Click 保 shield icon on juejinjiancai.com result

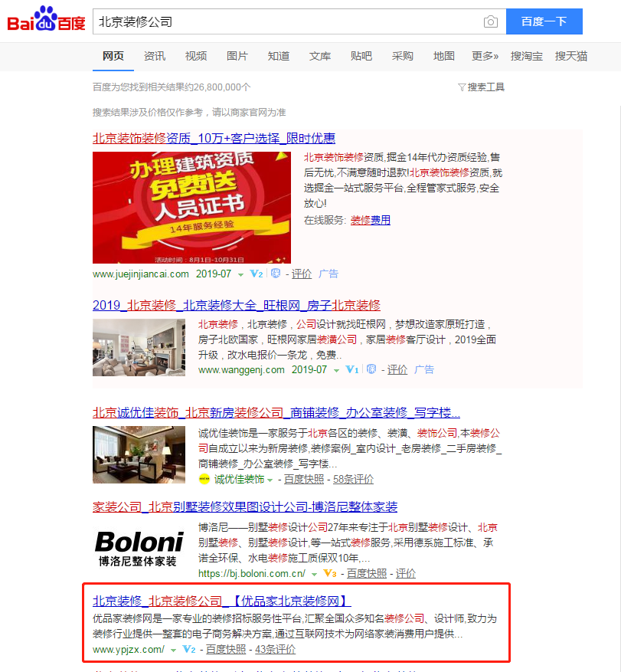tap(276, 274)
